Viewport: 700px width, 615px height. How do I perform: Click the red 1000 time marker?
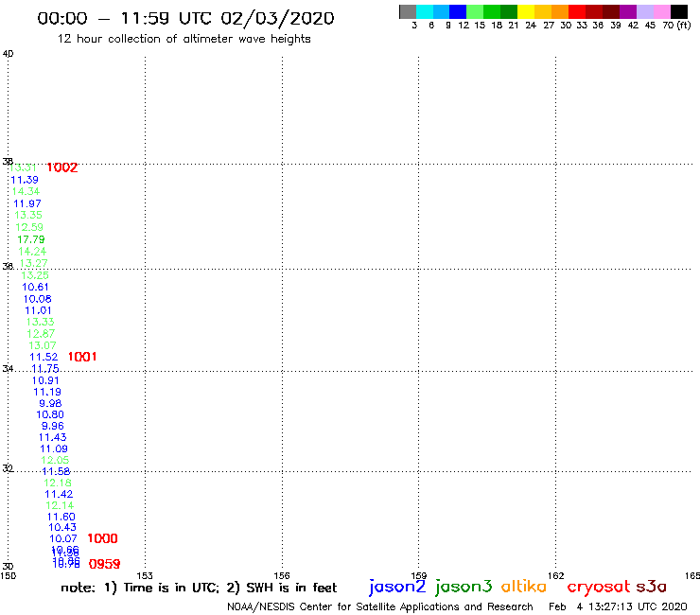[102, 538]
